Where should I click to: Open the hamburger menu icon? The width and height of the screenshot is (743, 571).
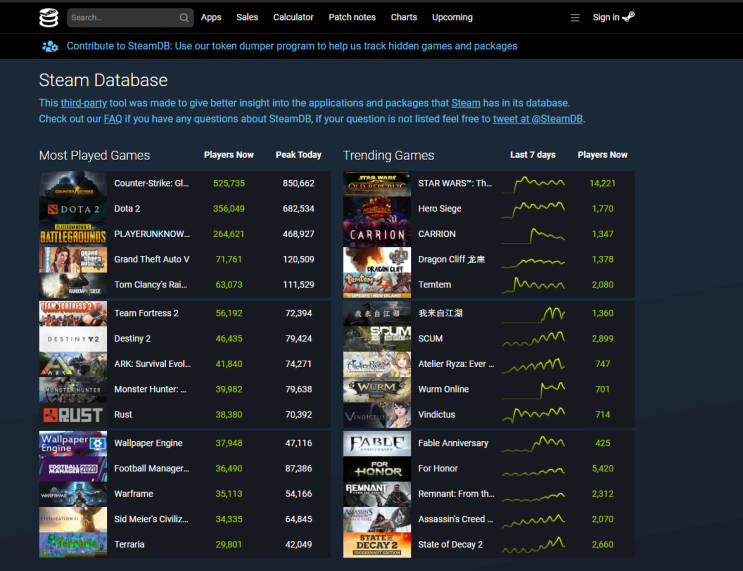pos(575,18)
